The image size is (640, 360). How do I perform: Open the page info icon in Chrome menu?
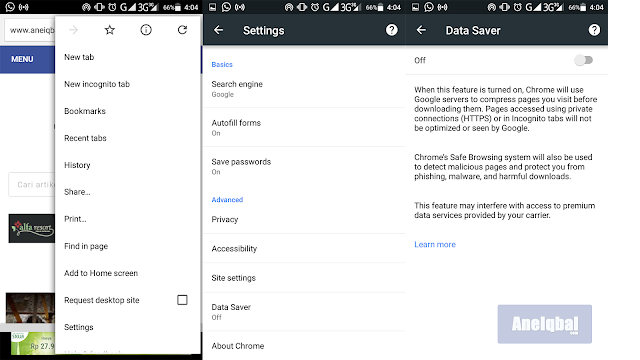coord(146,30)
